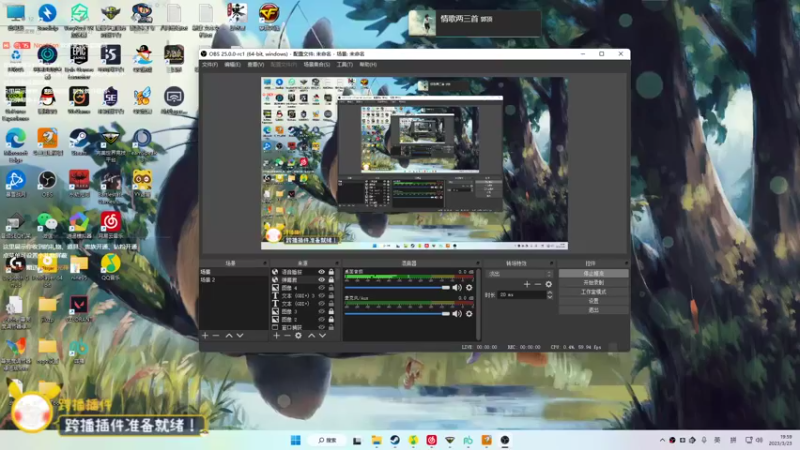
Task: Open the 帮助(H) menu in OBS
Action: click(368, 65)
